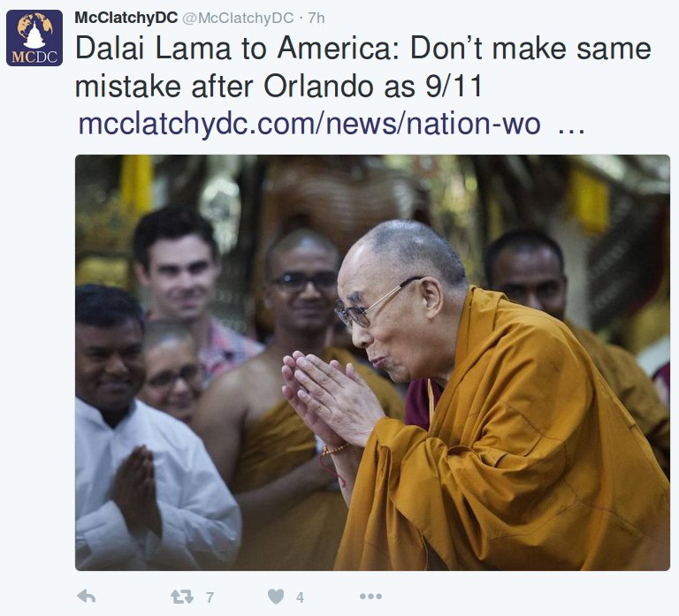Retweet the Dalai Lama post
Viewport: 679px width, 616px height.
[182, 597]
